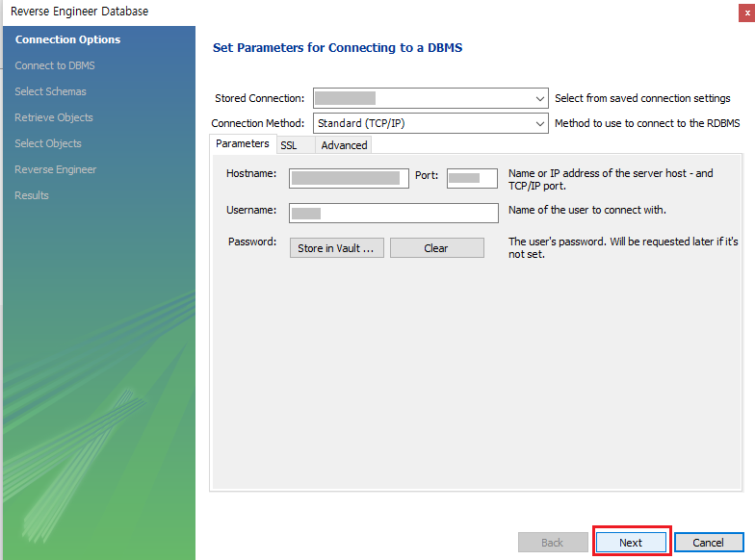Close the Reverse Engineer Database window

(747, 13)
